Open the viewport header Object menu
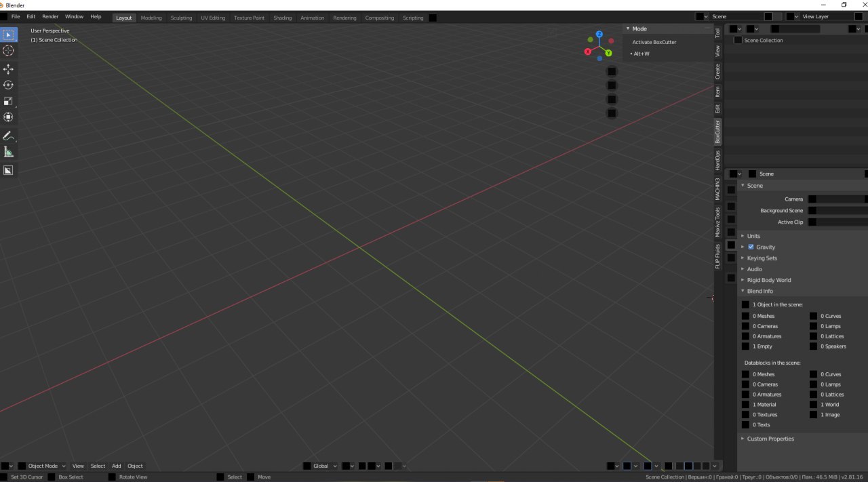Image resolution: width=868 pixels, height=482 pixels. click(x=136, y=466)
